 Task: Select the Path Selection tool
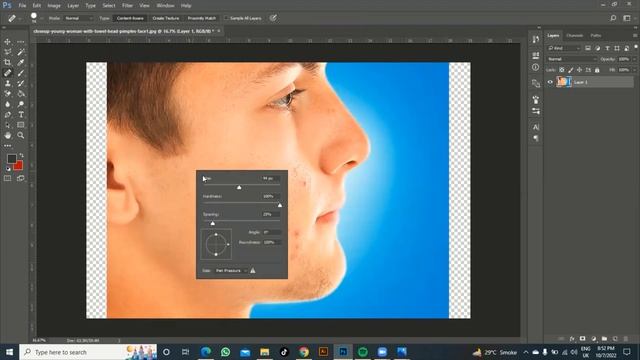pyautogui.click(x=8, y=125)
